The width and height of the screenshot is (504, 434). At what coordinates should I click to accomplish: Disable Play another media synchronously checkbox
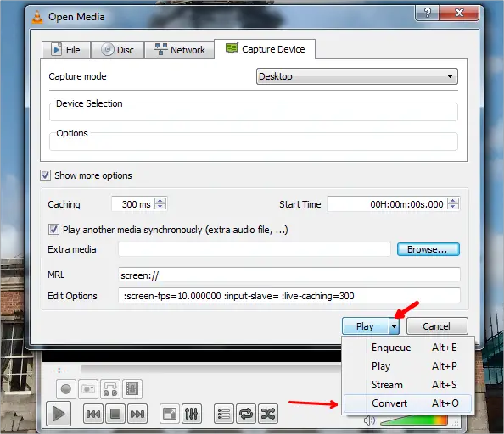[53, 230]
